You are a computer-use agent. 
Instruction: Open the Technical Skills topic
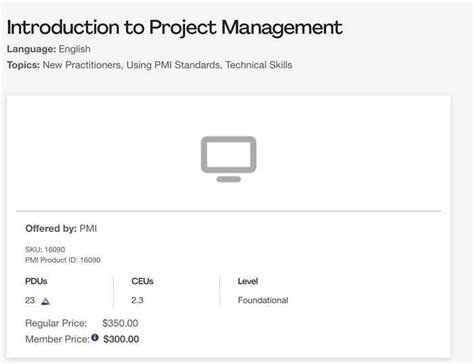(259, 65)
